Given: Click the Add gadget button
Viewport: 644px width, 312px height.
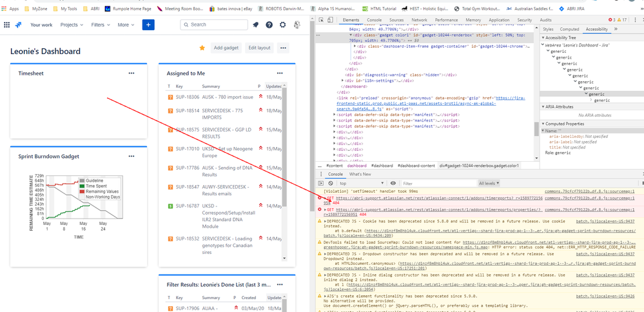Looking at the screenshot, I should pos(226,48).
